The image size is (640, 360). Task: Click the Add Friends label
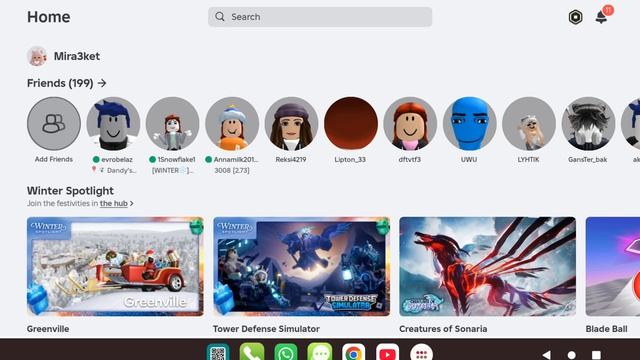coord(54,159)
